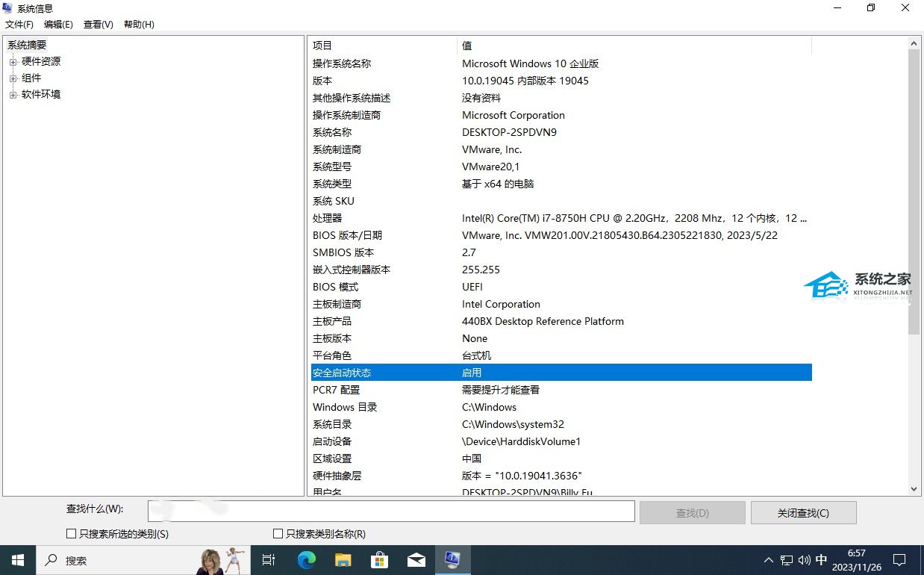Select the 系统类型 row

(x=561, y=184)
